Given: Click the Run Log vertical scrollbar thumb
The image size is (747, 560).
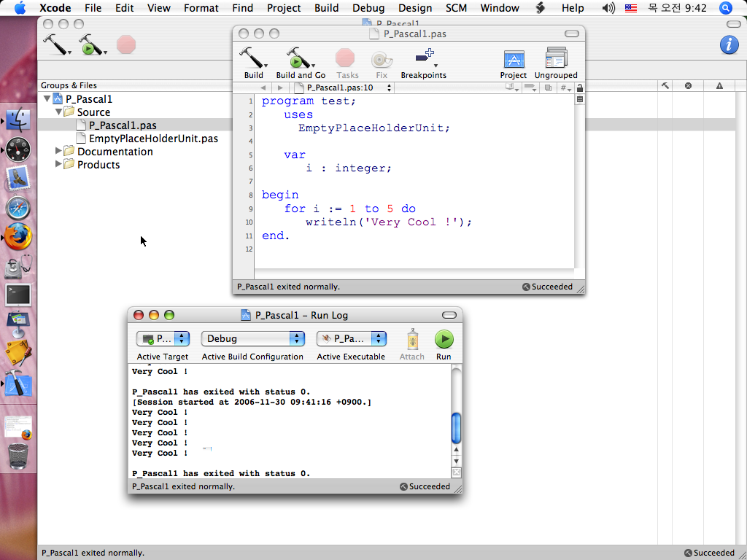Looking at the screenshot, I should pyautogui.click(x=457, y=427).
